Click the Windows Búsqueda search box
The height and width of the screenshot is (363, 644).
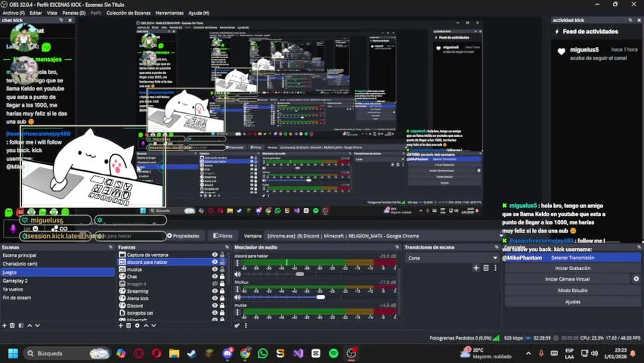click(x=66, y=353)
